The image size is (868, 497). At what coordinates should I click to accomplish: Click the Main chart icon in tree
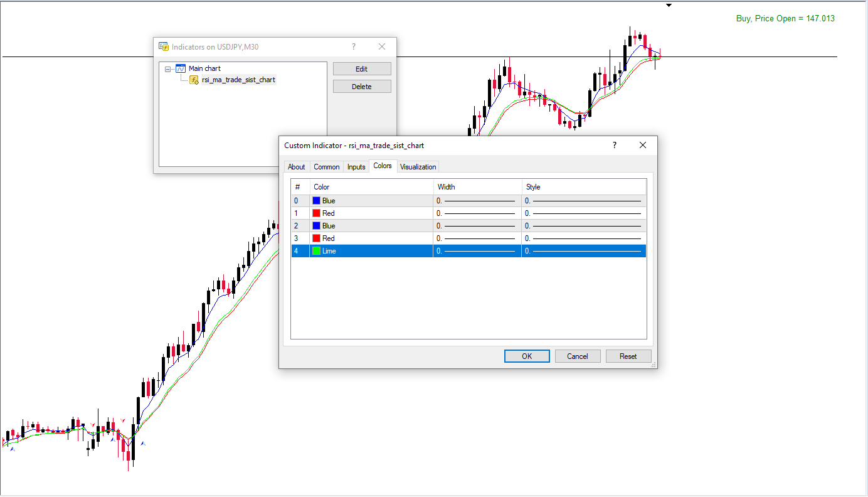tap(181, 68)
